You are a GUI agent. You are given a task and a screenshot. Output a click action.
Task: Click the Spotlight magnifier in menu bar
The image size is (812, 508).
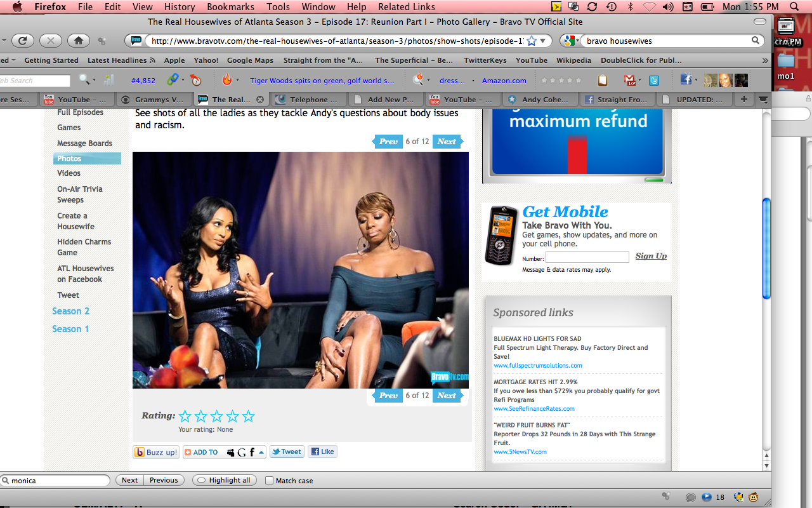click(794, 7)
